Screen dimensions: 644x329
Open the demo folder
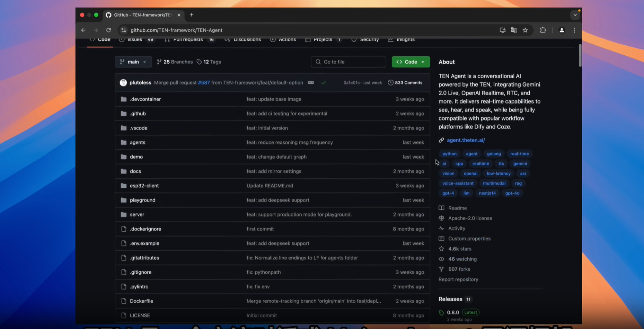pos(136,157)
